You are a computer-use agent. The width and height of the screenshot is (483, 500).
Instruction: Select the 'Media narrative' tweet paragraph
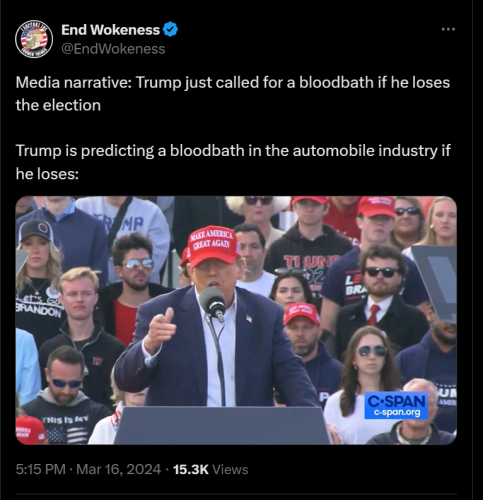point(233,94)
